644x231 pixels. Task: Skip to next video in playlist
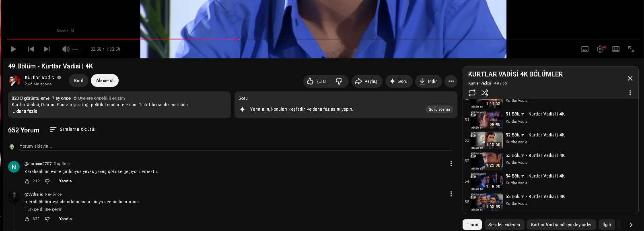(47, 49)
